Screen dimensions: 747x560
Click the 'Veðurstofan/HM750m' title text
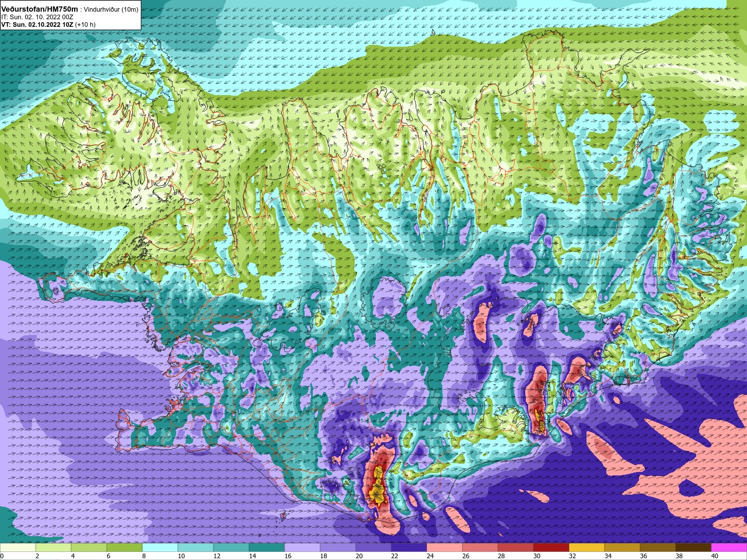point(40,9)
